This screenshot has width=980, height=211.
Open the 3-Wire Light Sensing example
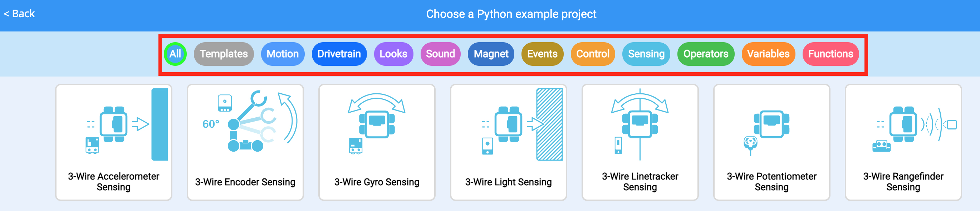(508, 143)
